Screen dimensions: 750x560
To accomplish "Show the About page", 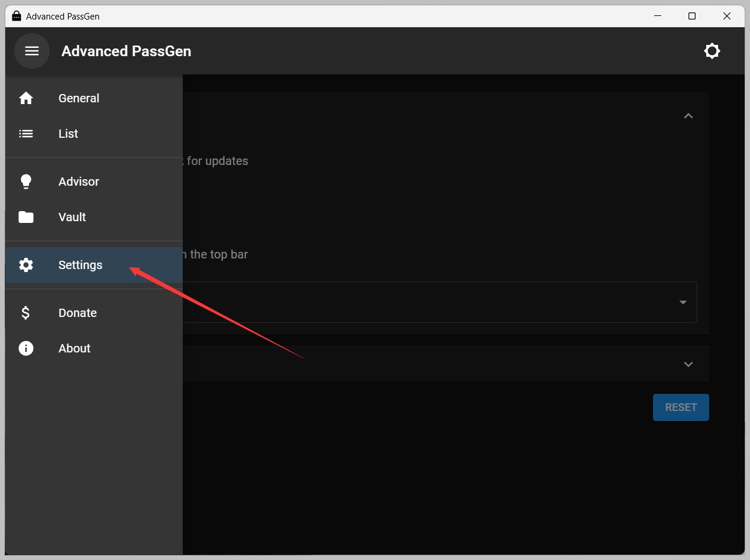I will coord(94,348).
